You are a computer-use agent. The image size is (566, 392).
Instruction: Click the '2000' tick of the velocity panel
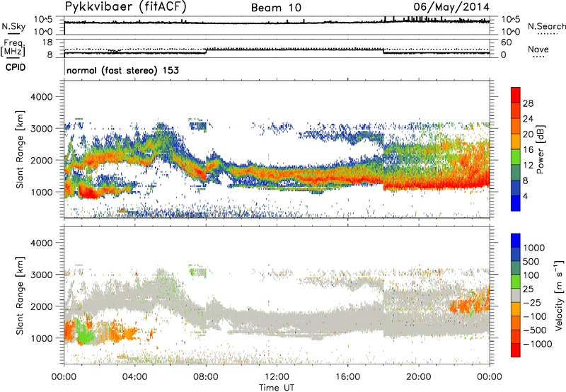click(x=41, y=306)
